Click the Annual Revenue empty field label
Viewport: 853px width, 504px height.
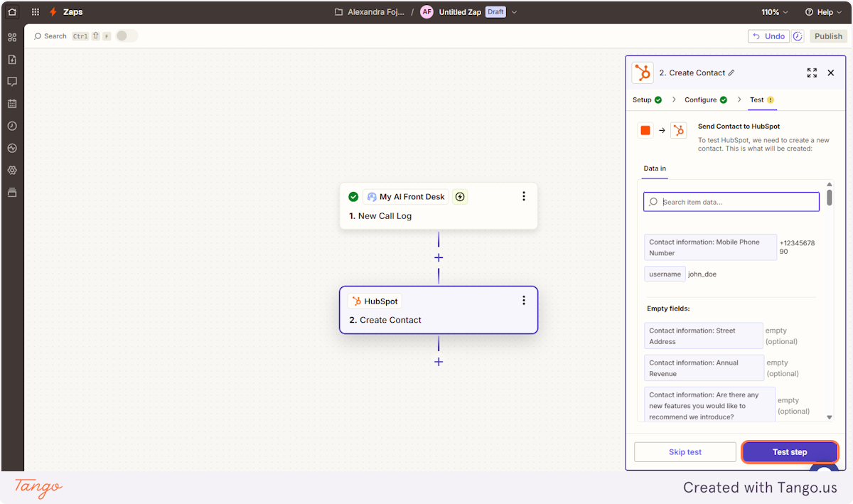704,368
